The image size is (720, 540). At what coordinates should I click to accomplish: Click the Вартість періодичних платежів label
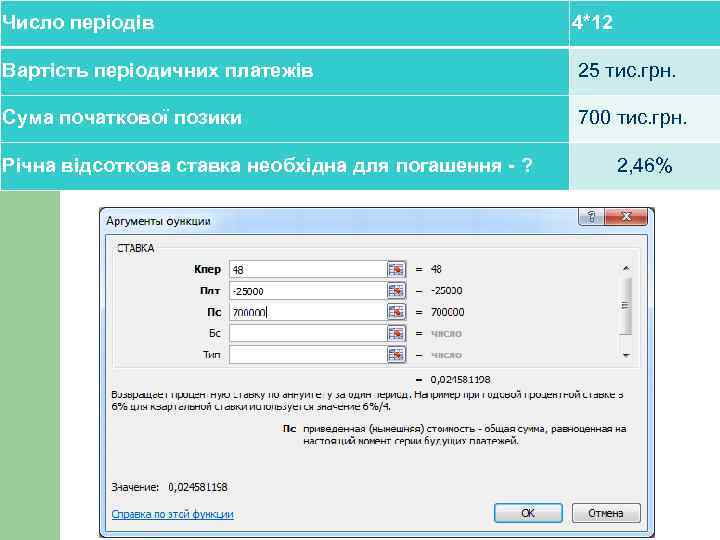pyautogui.click(x=158, y=71)
